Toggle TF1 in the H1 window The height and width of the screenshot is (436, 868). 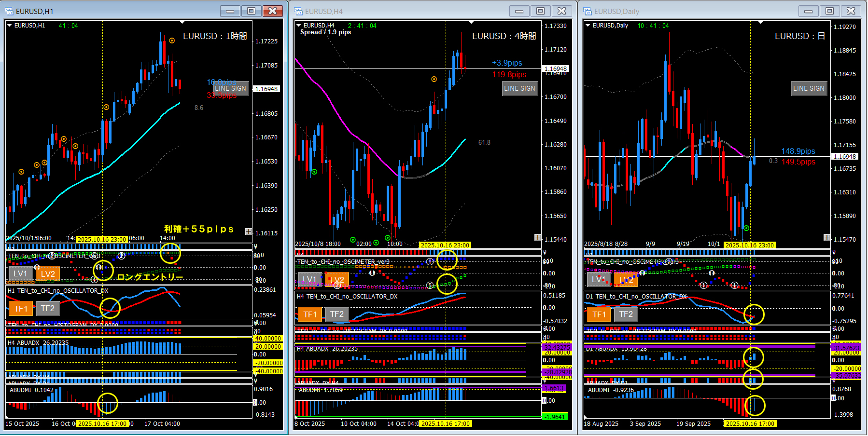[20, 309]
